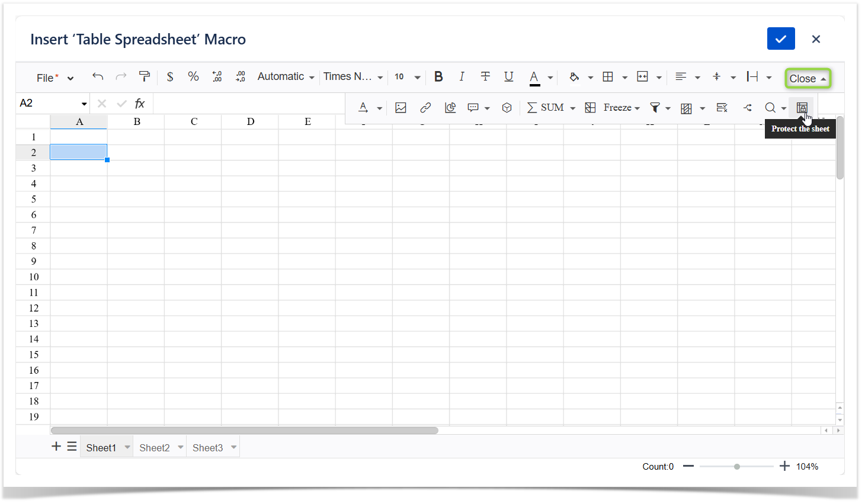Toggle italic formatting
Viewport: 865px width, 504px height.
(462, 77)
